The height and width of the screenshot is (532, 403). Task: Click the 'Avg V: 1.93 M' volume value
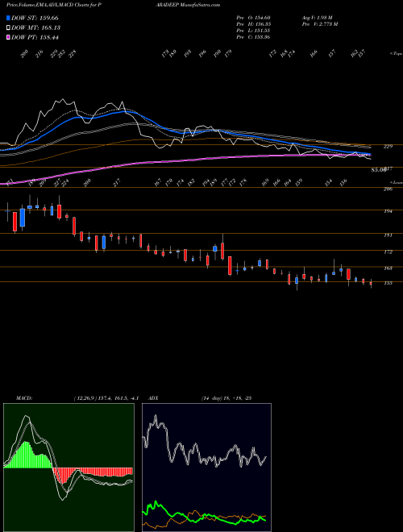coord(318,18)
